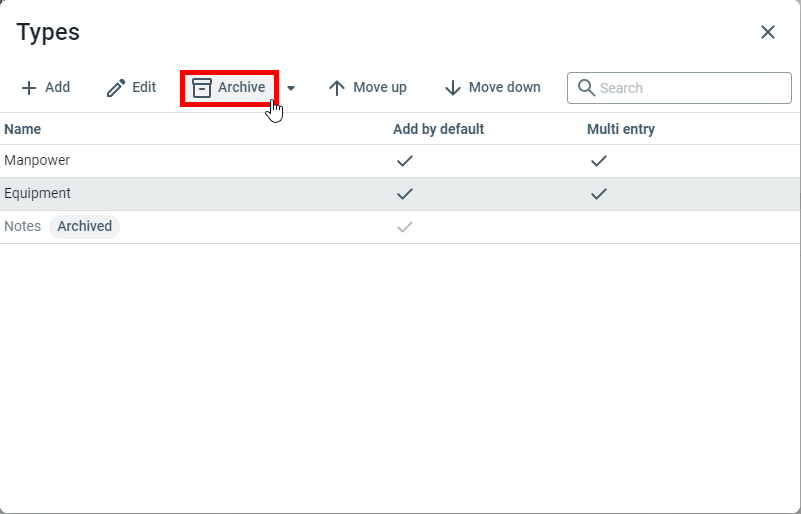Click the pencil Edit icon
The image size is (801, 514).
(116, 88)
